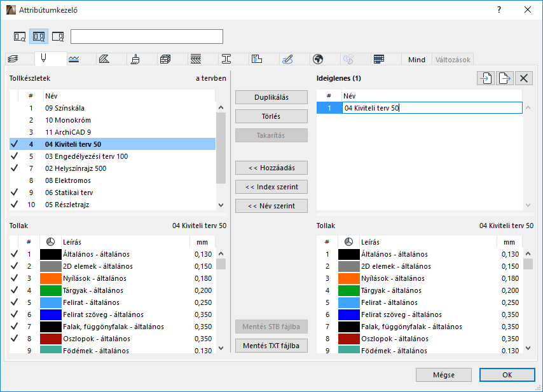The width and height of the screenshot is (543, 392).
Task: Open the Cities globe tab icon
Action: (318, 59)
